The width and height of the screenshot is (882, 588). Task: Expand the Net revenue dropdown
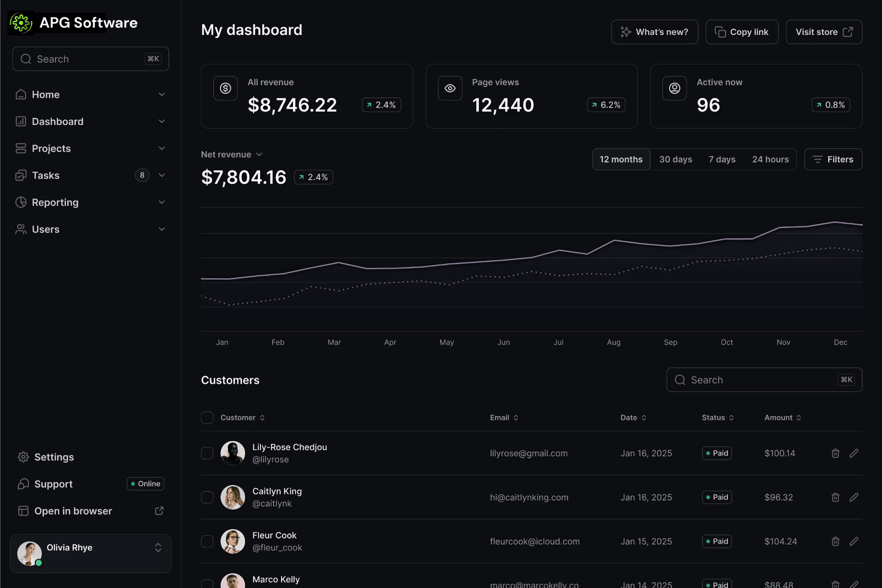tap(260, 154)
